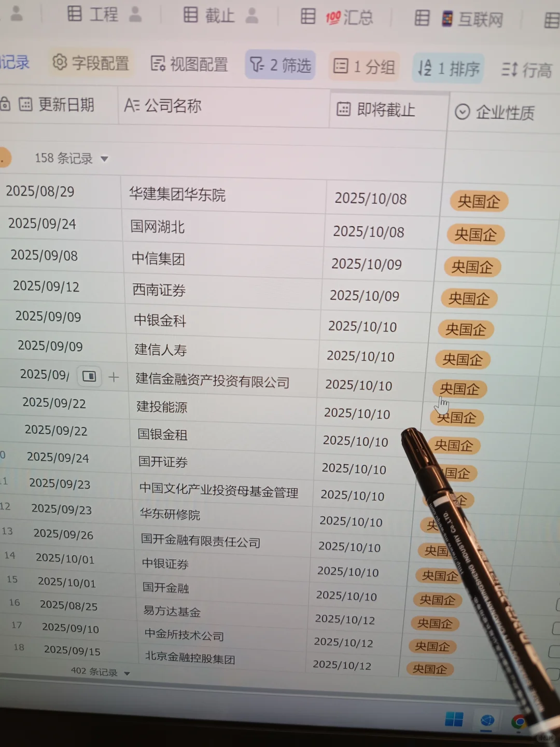Select cell 中金所技术公司
Viewport: 560px width, 747px height.
[x=223, y=635]
